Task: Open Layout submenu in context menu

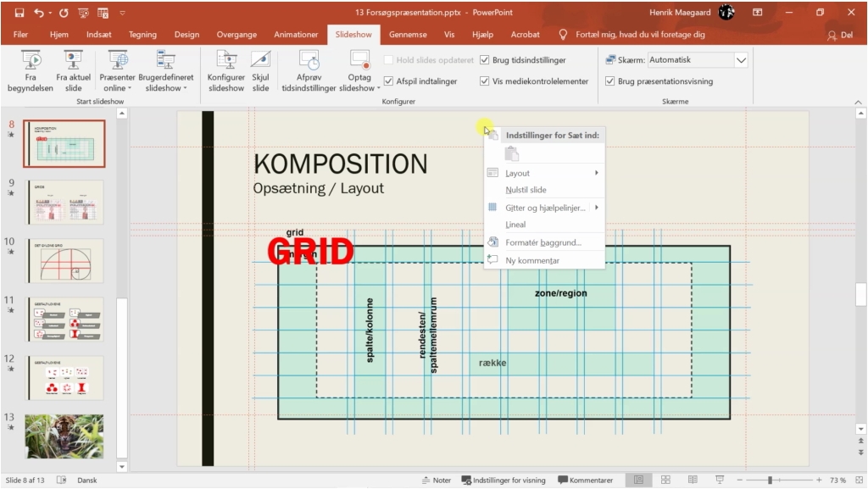Action: (545, 173)
